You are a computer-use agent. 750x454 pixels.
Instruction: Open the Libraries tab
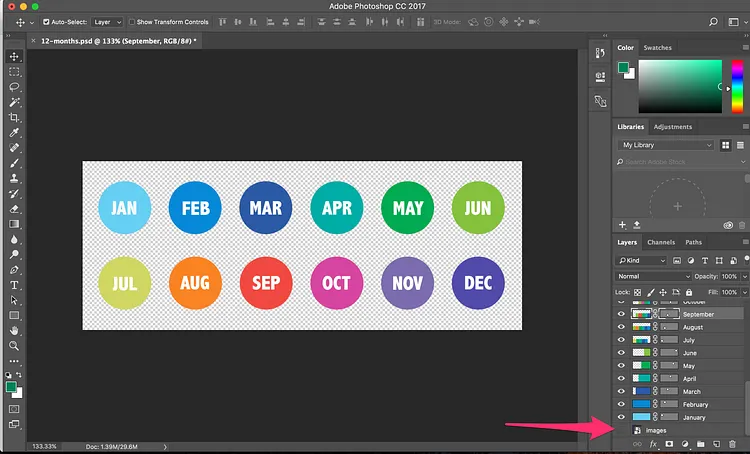click(630, 127)
